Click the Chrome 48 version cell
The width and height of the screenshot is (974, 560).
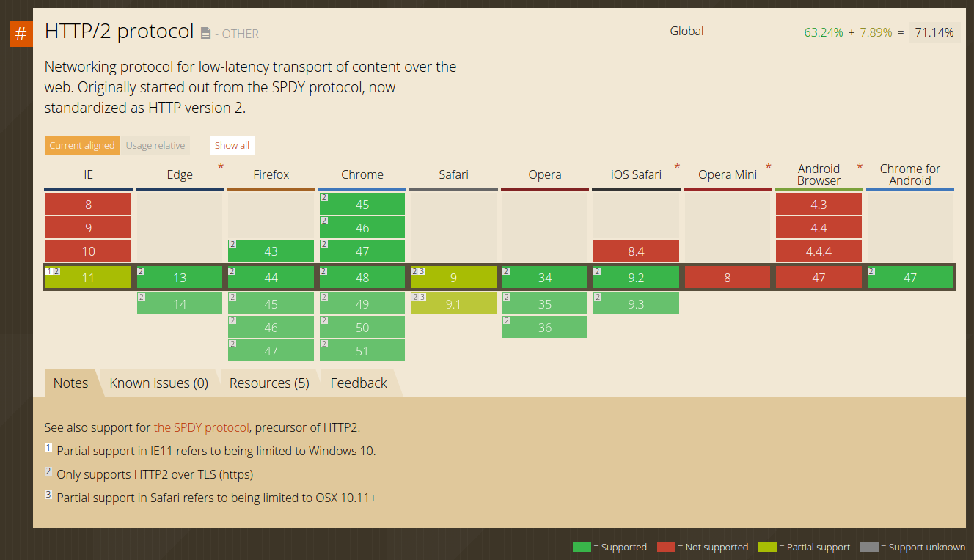(362, 278)
